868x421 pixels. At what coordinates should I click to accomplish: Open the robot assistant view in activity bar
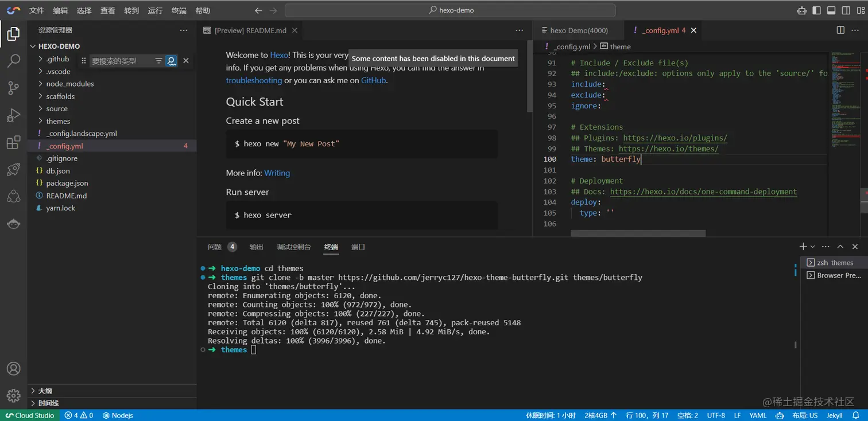click(x=13, y=224)
